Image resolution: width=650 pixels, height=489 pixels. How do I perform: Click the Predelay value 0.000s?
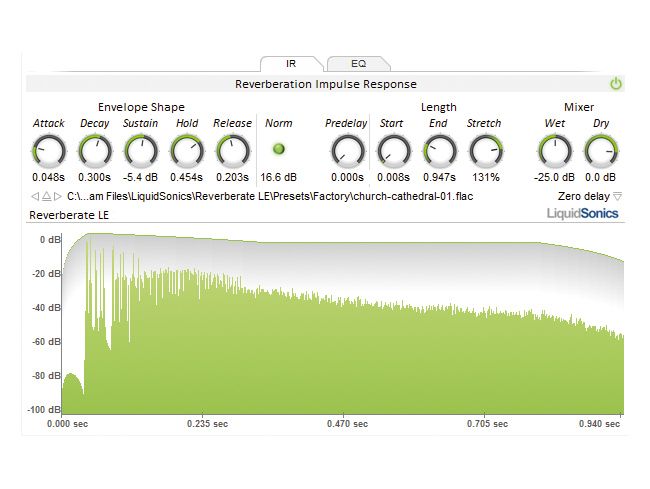click(x=347, y=177)
